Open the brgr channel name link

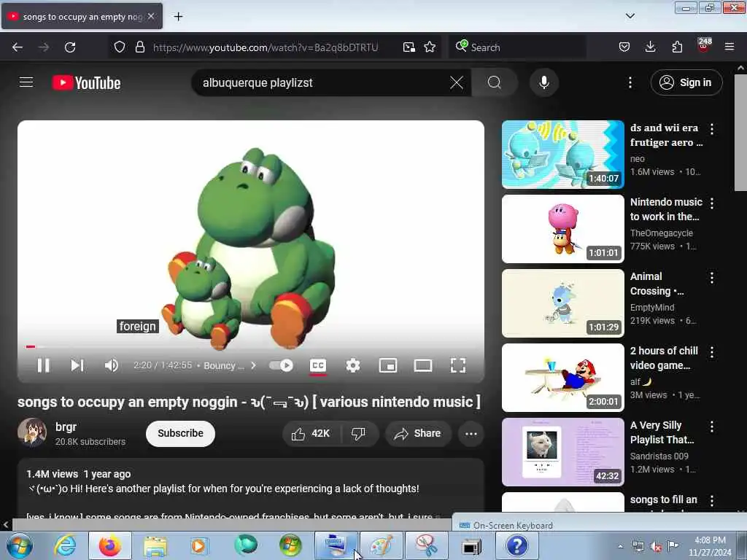[x=66, y=427]
